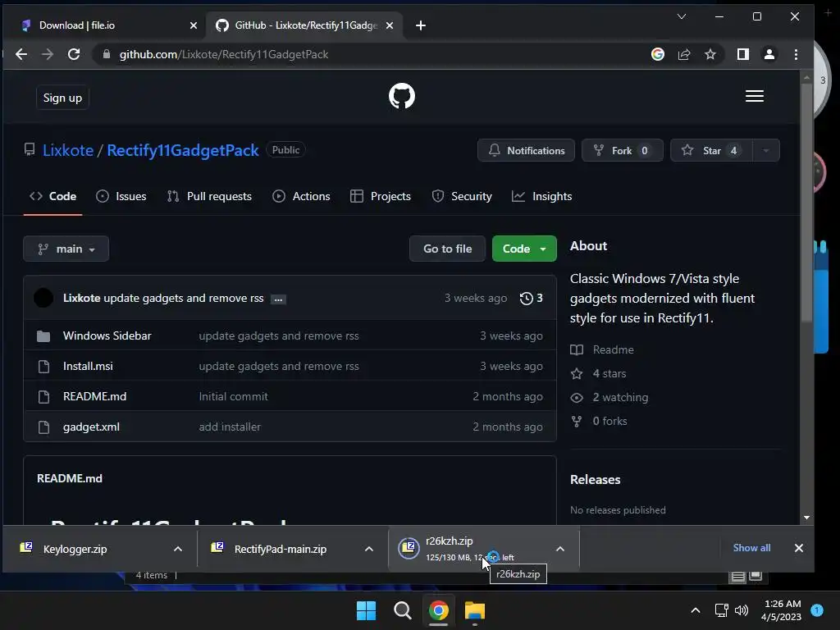This screenshot has height=630, width=840.
Task: Open taskbar Search magnifier
Action: click(x=402, y=610)
